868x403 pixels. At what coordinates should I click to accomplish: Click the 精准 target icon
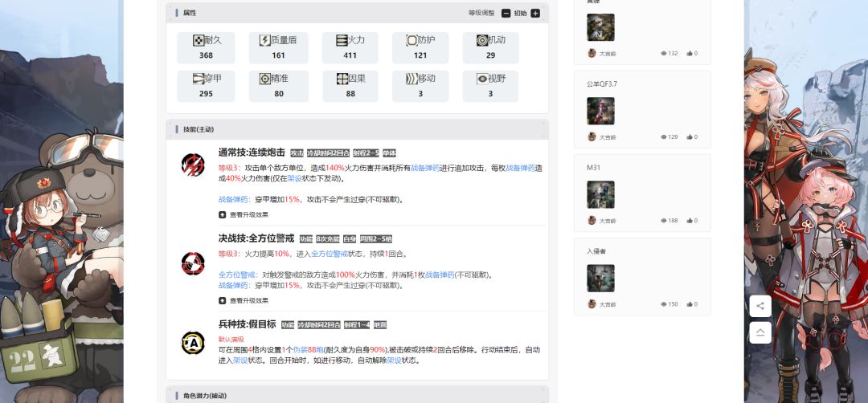tap(265, 79)
